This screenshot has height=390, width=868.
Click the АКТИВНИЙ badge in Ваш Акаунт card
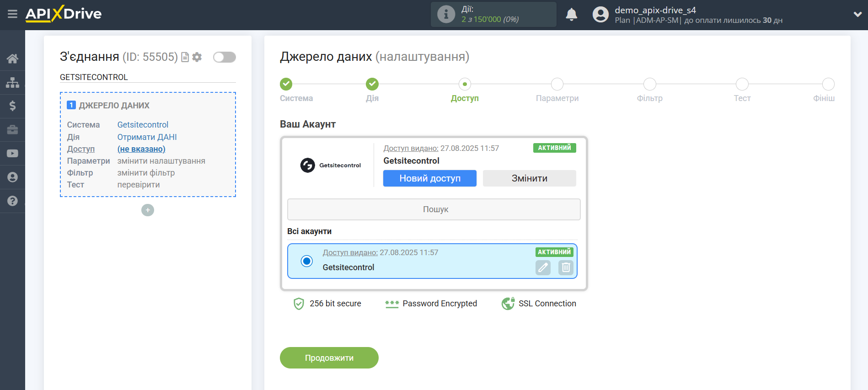pyautogui.click(x=554, y=148)
